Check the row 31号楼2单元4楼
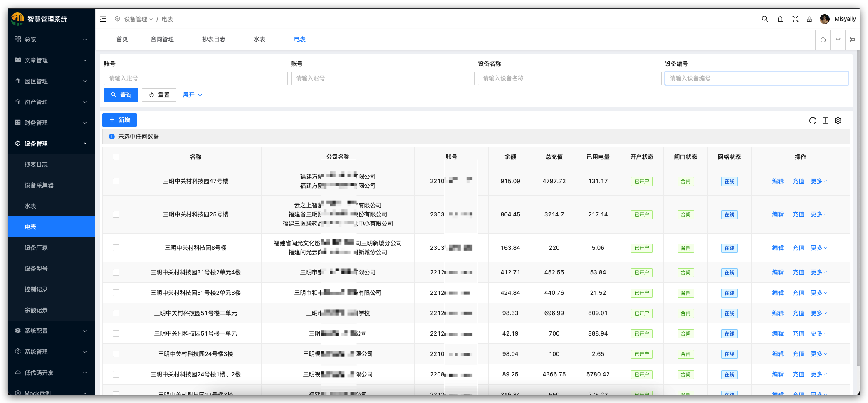The image size is (868, 403). point(116,272)
